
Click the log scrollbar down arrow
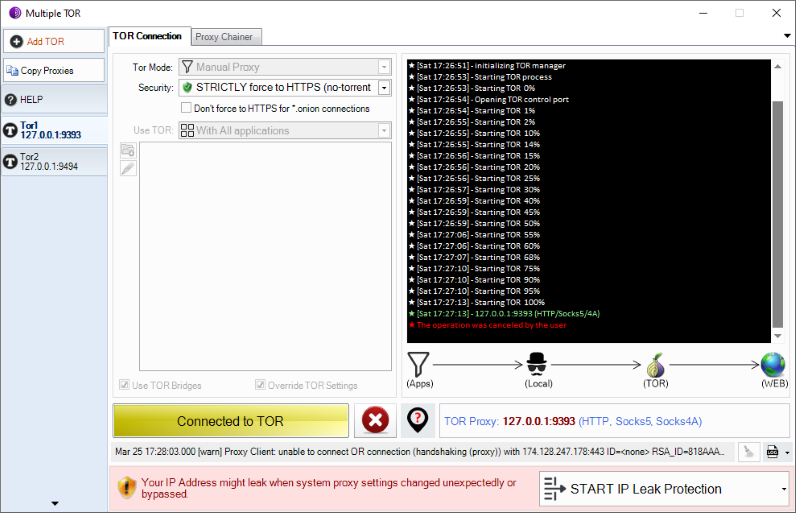[777, 336]
